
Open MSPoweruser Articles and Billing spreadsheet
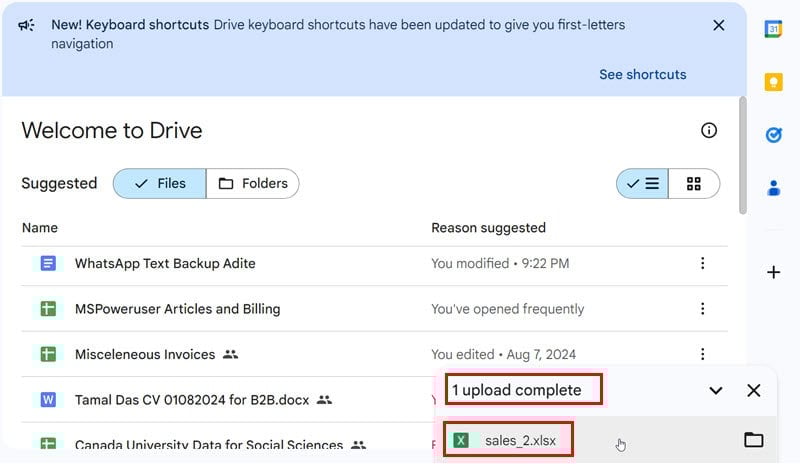[x=177, y=309]
